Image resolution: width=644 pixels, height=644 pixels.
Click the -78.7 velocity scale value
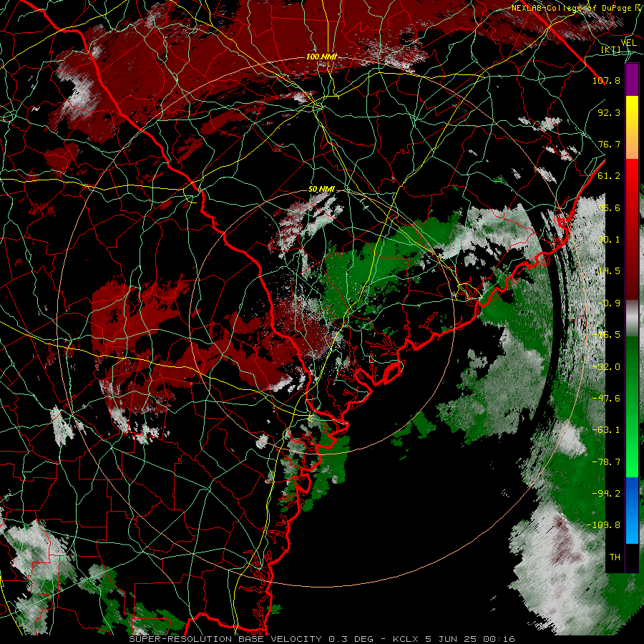click(x=606, y=462)
